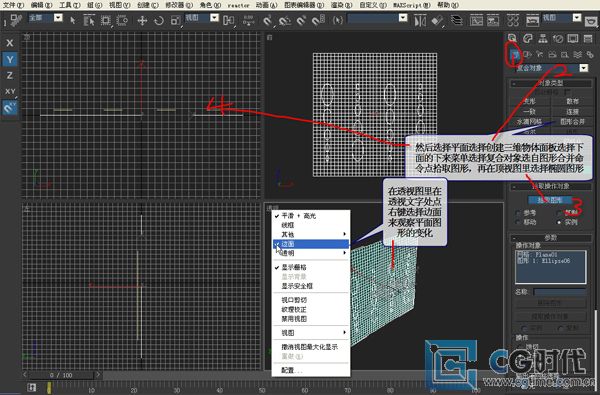Image resolution: width=600 pixels, height=395 pixels.
Task: Open the Modify panel tab icon
Action: [x=527, y=38]
